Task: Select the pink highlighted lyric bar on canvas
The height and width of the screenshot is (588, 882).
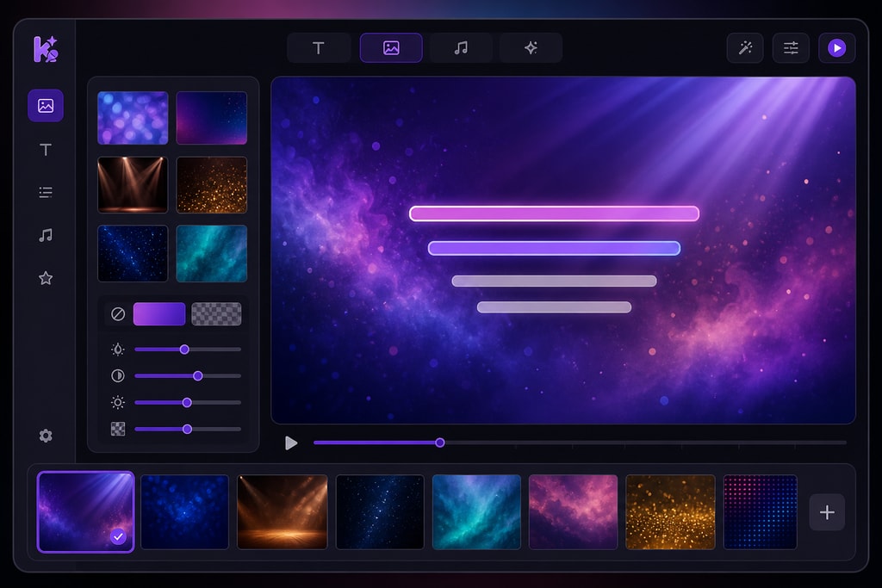Action: pyautogui.click(x=554, y=214)
